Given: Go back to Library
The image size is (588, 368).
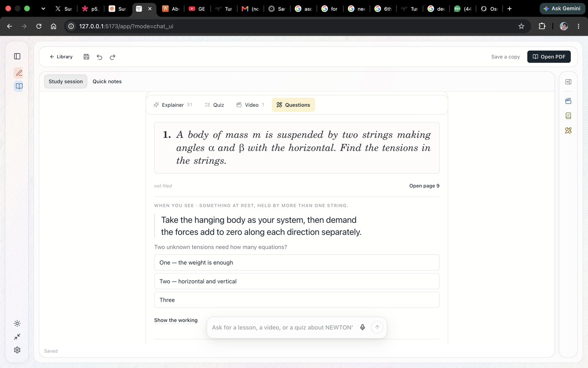Looking at the screenshot, I should pos(61,57).
